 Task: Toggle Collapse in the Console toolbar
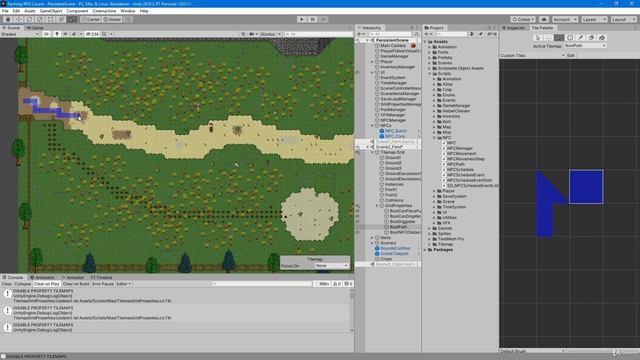pyautogui.click(x=22, y=284)
